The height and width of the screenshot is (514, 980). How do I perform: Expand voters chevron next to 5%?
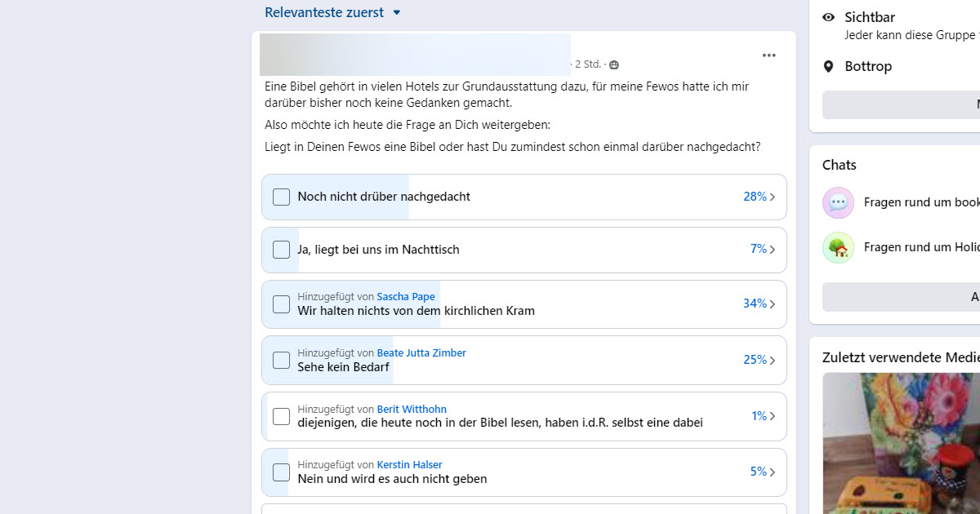pyautogui.click(x=773, y=472)
